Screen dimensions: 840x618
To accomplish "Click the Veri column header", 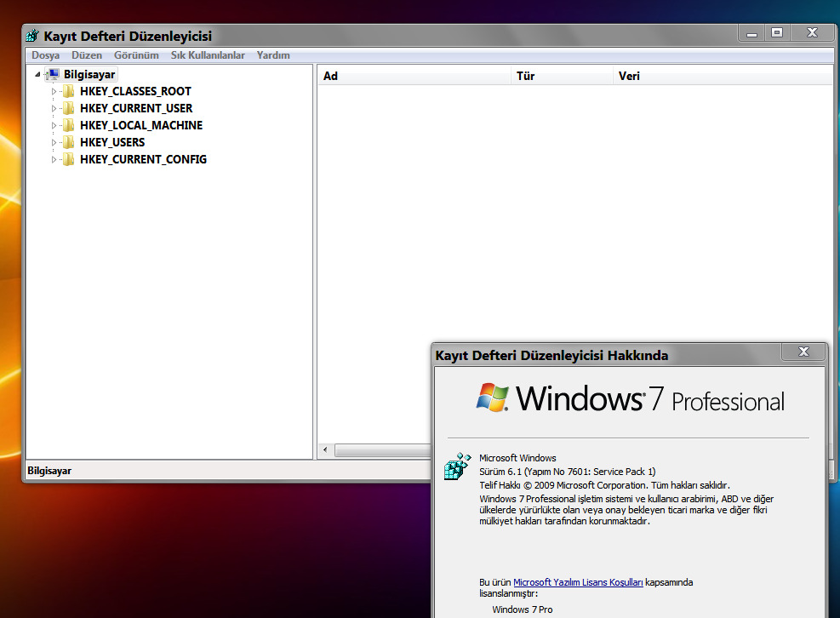I will pyautogui.click(x=723, y=76).
